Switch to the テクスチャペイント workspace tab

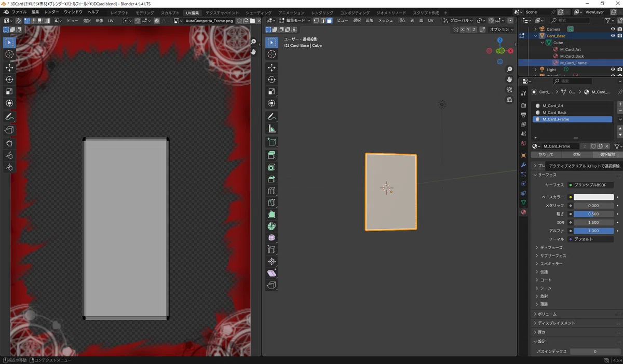click(222, 12)
